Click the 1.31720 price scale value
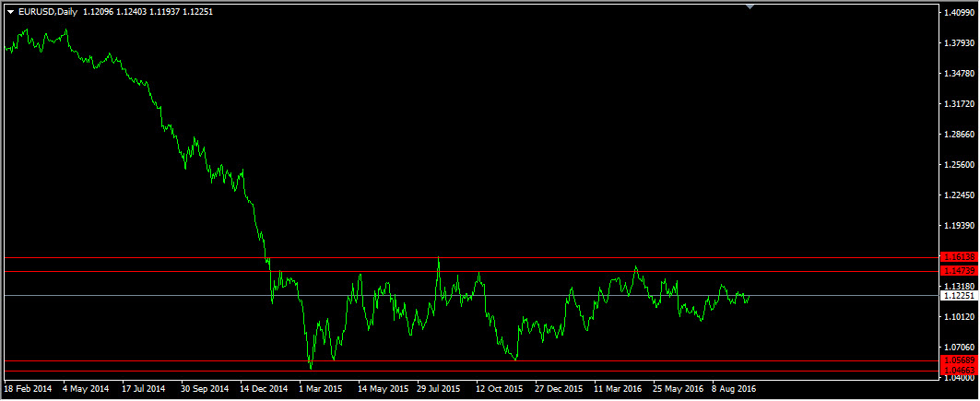Viewport: 980px width, 401px height. click(x=958, y=104)
